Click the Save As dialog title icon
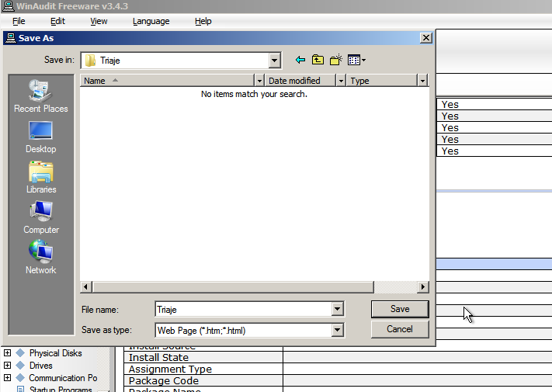Screen dimensions: 552x392 11,38
